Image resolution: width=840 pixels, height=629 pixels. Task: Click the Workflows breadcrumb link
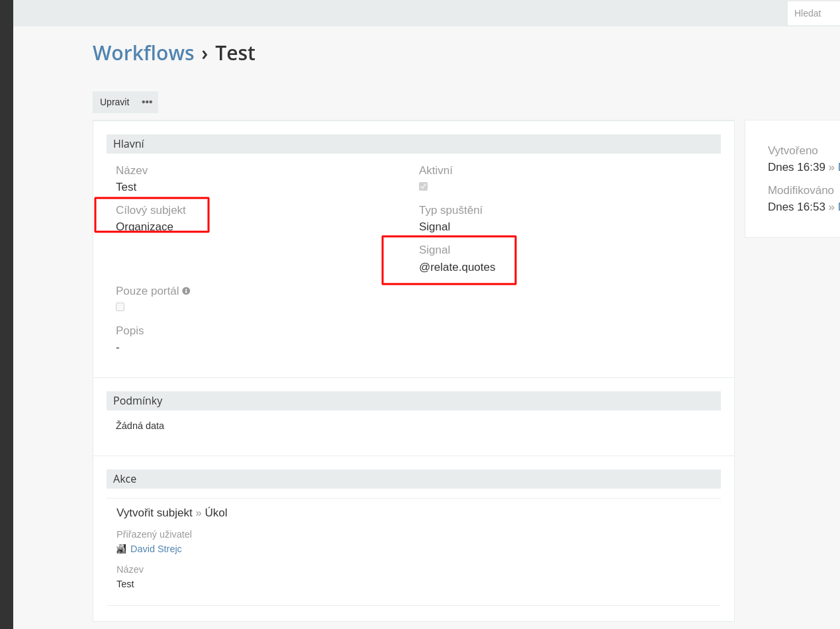click(143, 53)
